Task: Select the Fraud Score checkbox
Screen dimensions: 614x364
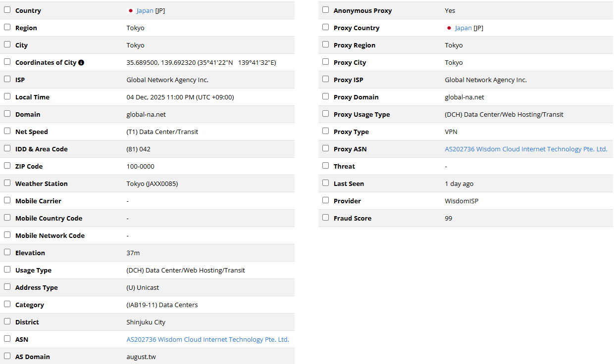Action: click(325, 218)
